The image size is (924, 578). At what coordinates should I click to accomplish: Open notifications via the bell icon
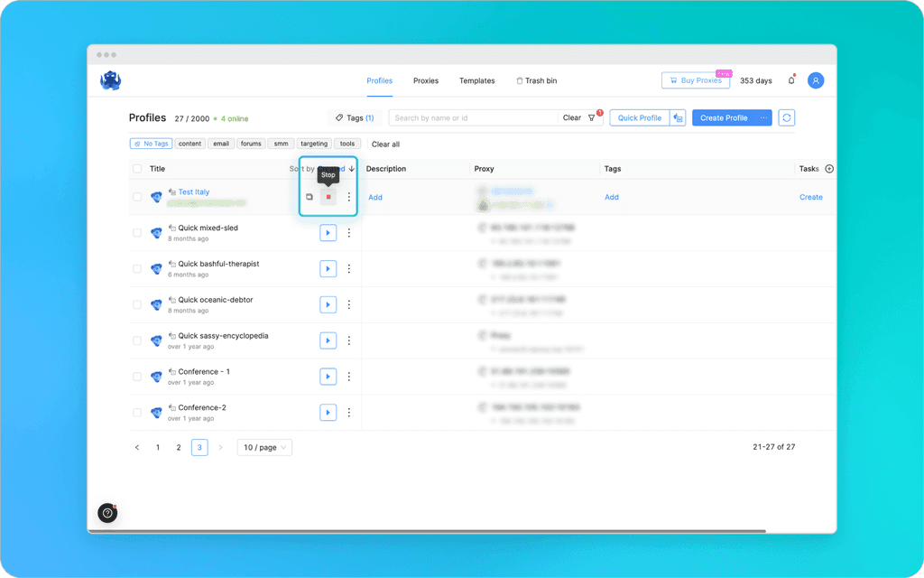click(x=790, y=80)
